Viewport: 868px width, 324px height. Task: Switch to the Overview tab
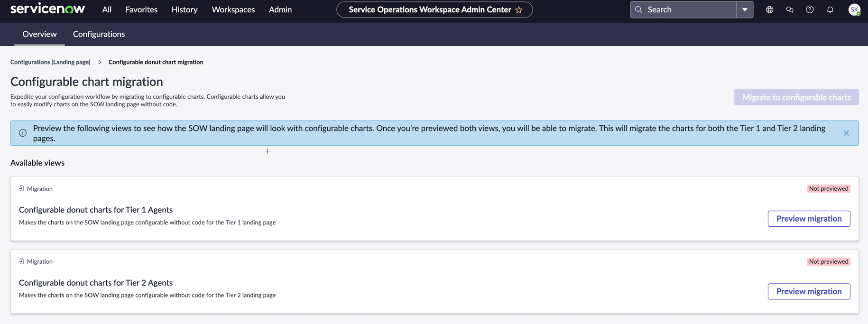[39, 34]
